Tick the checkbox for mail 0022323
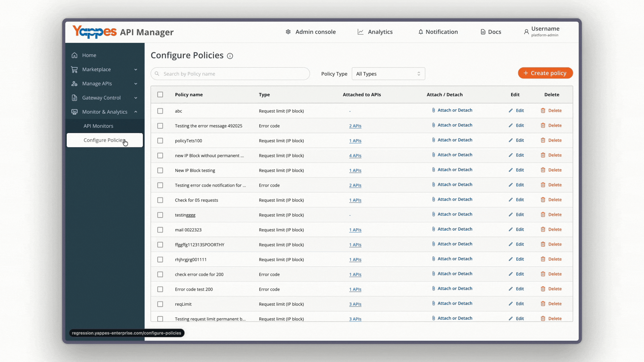This screenshot has width=644, height=362. (x=160, y=230)
